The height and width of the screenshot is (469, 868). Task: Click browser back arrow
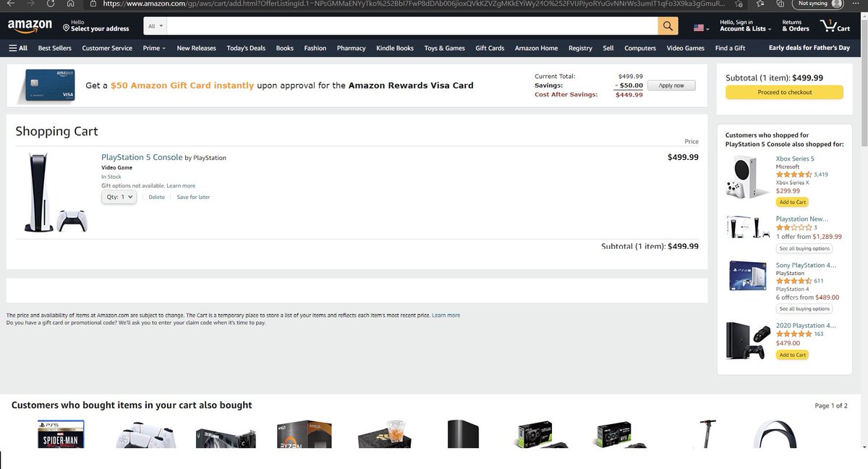point(10,4)
